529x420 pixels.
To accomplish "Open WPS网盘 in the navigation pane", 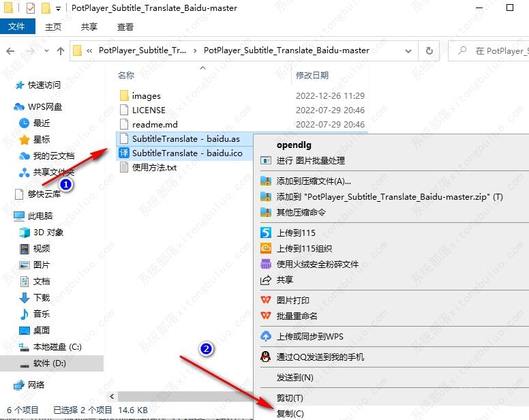I will 45,107.
